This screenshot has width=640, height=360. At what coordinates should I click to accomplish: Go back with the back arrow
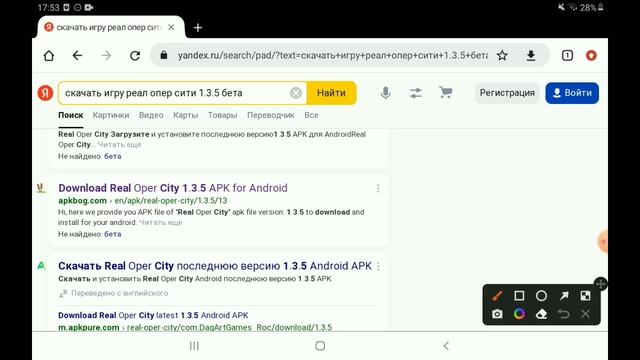77,56
